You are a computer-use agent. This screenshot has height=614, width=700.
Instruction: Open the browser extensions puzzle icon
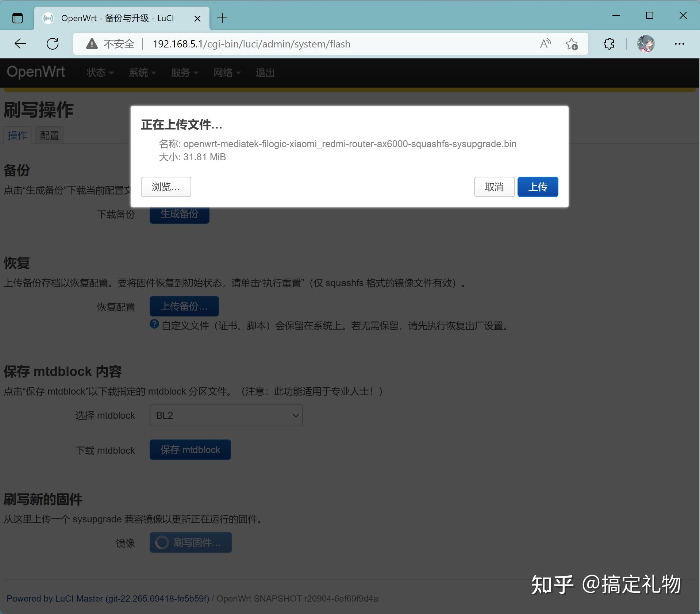click(x=609, y=44)
